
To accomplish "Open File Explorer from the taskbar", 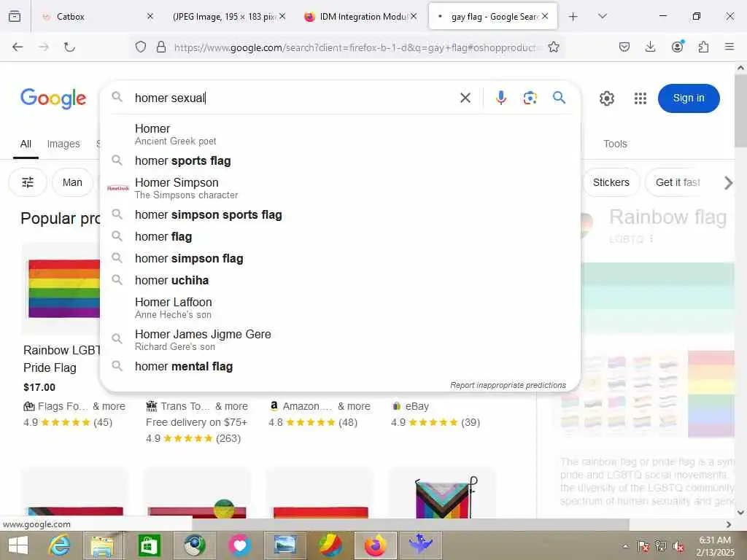I will coord(102,545).
